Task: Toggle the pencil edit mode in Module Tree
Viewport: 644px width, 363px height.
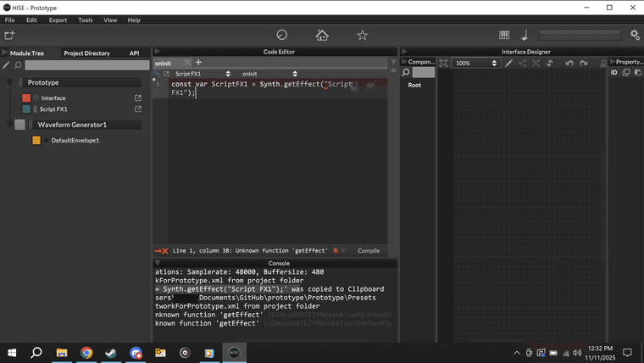Action: 6,65
